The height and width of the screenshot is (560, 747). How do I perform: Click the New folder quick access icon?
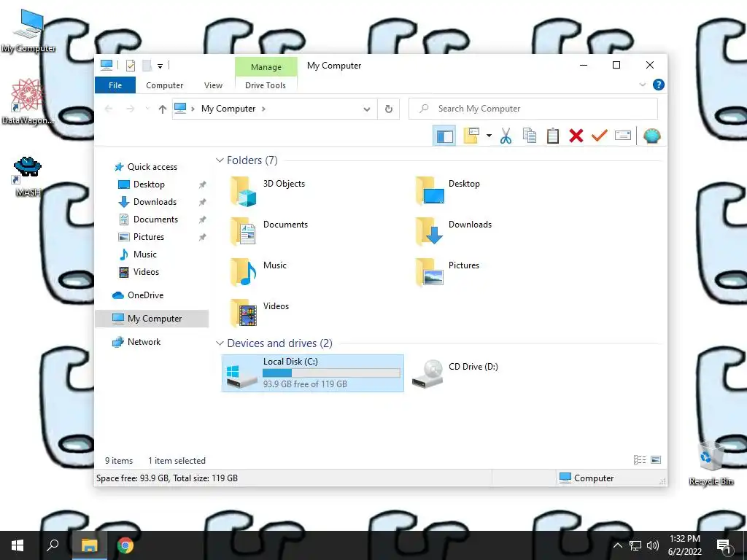coord(147,65)
